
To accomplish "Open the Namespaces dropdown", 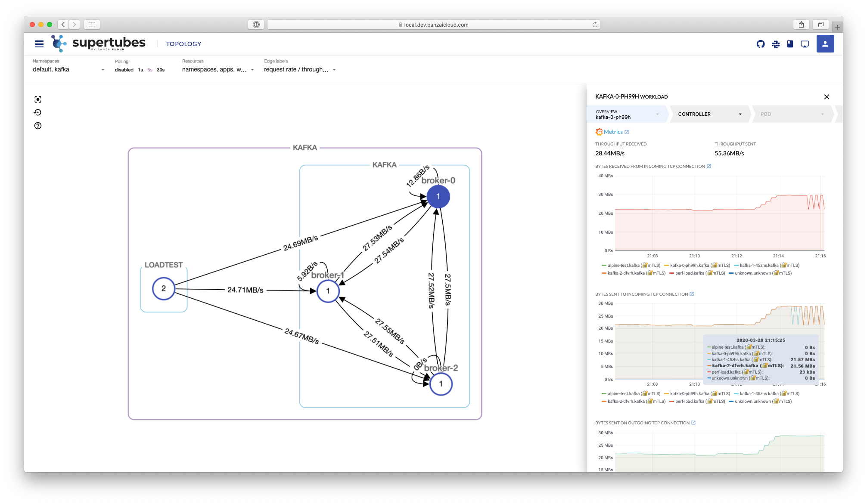I will tap(69, 69).
